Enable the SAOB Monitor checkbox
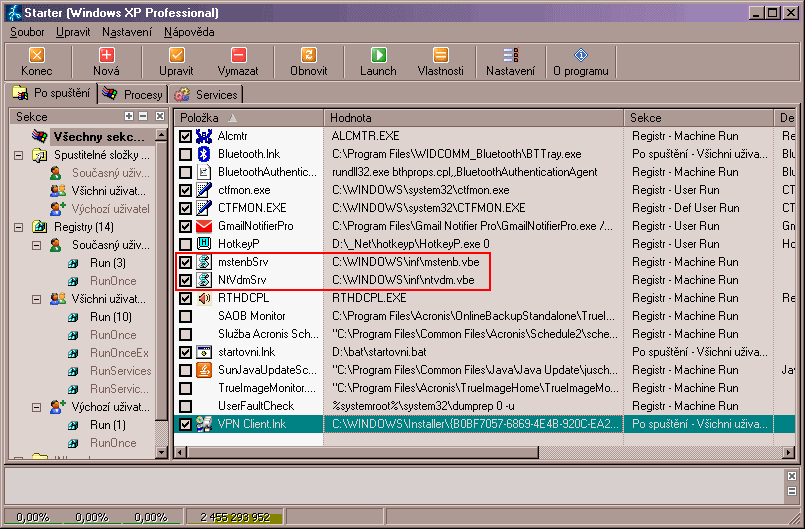The image size is (805, 529). pos(185,316)
